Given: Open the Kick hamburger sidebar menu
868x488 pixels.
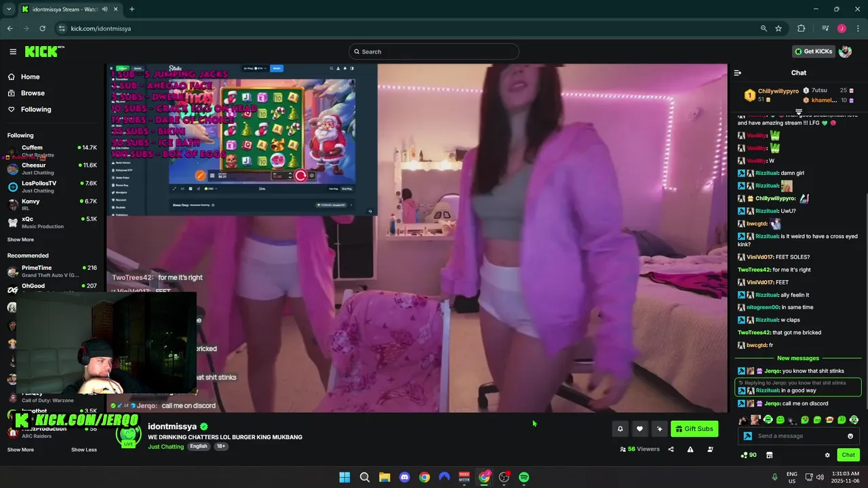Looking at the screenshot, I should pyautogui.click(x=13, y=52).
